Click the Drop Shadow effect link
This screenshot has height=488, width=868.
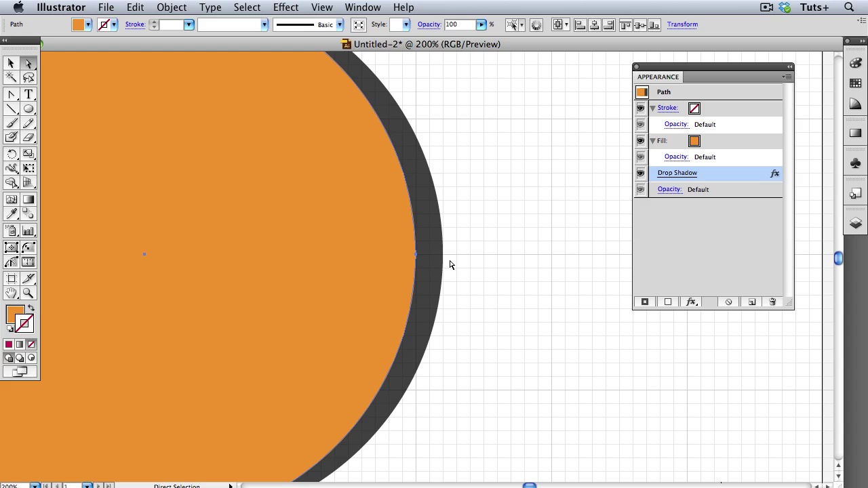[677, 173]
